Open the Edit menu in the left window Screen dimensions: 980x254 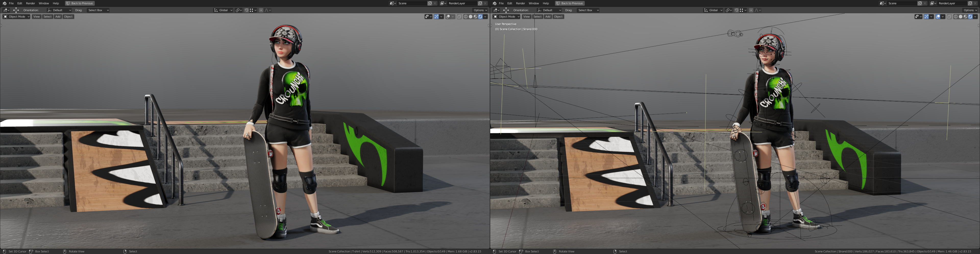[x=20, y=3]
